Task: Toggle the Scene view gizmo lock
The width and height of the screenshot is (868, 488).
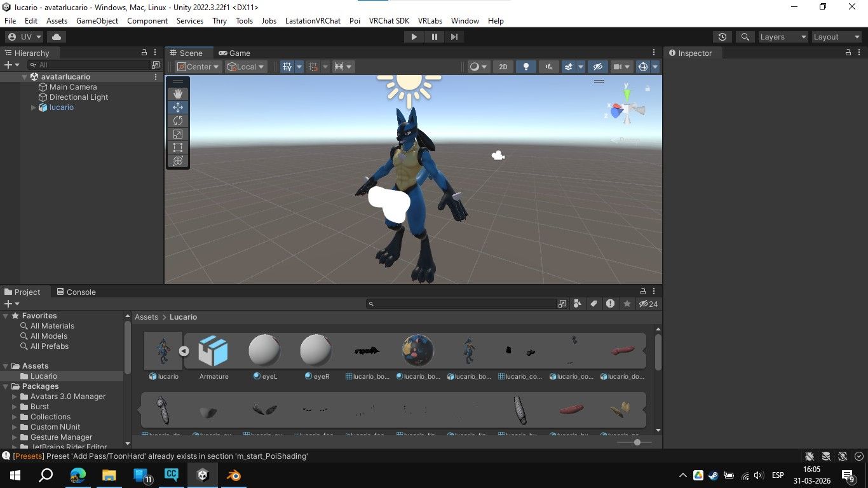Action: (648, 88)
